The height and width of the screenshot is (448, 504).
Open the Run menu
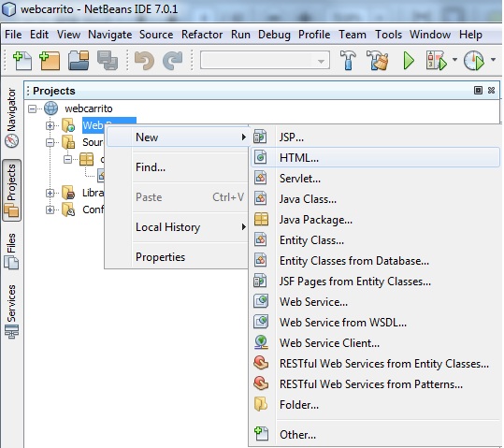pyautogui.click(x=240, y=35)
